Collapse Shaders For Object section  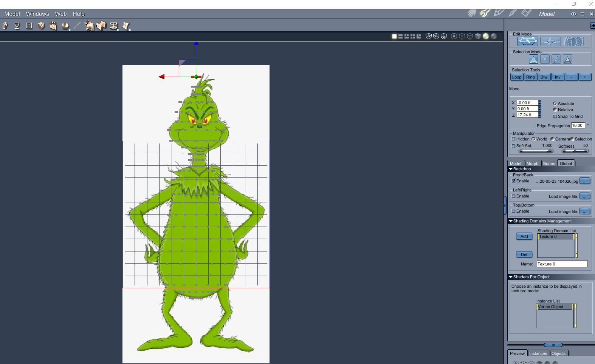click(511, 277)
